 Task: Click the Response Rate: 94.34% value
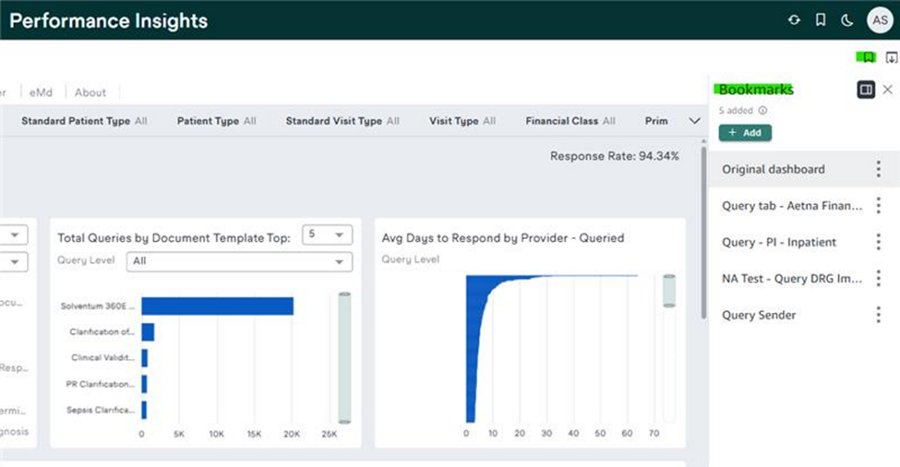click(614, 156)
